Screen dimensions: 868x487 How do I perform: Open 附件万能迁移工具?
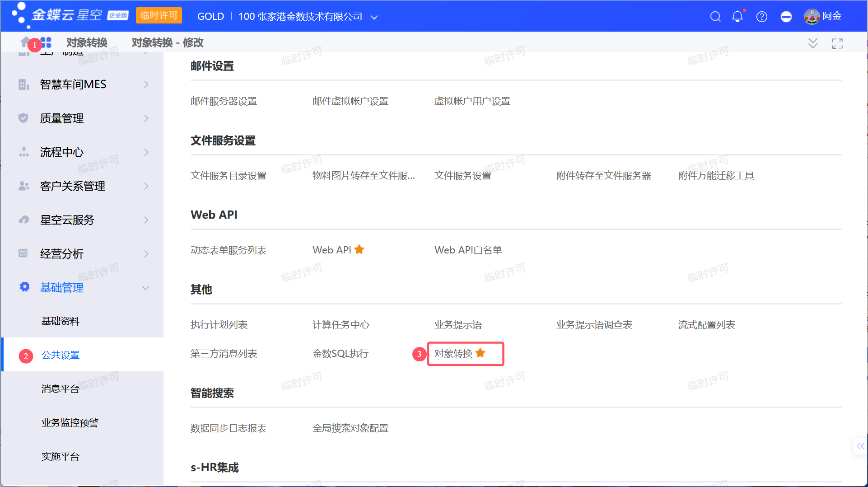click(x=716, y=175)
